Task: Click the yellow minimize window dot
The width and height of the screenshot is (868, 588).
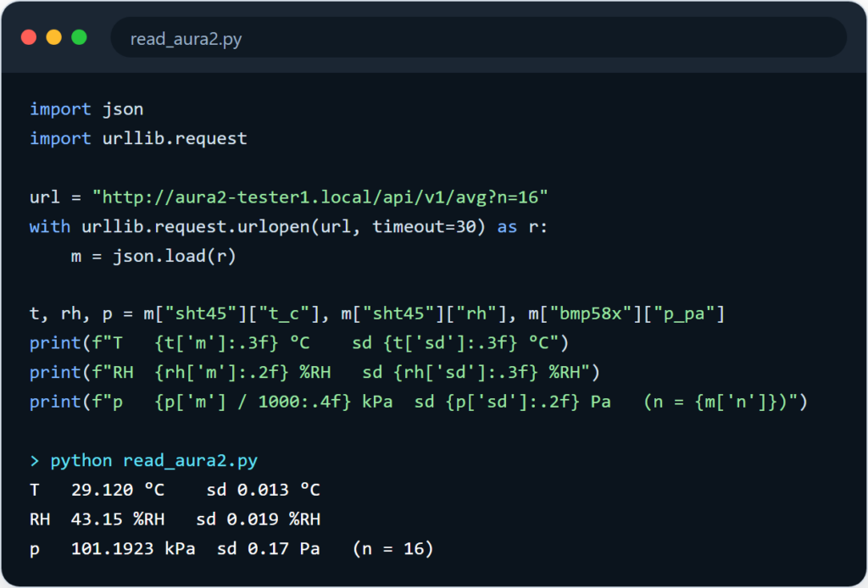Action: click(53, 37)
